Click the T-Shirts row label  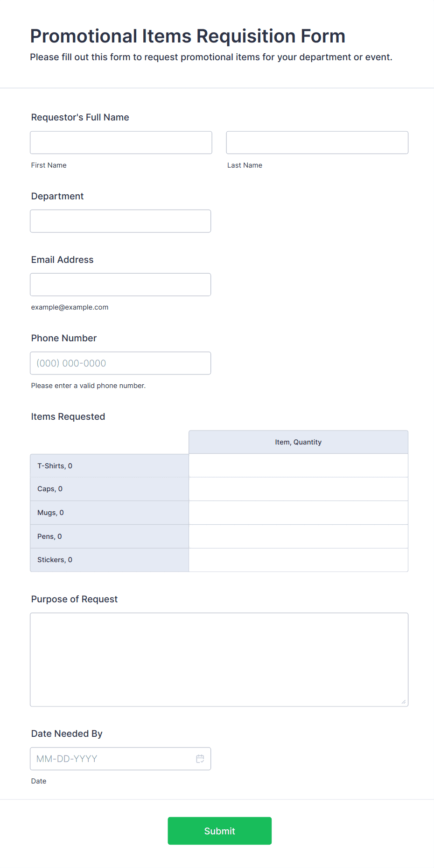pyautogui.click(x=55, y=466)
